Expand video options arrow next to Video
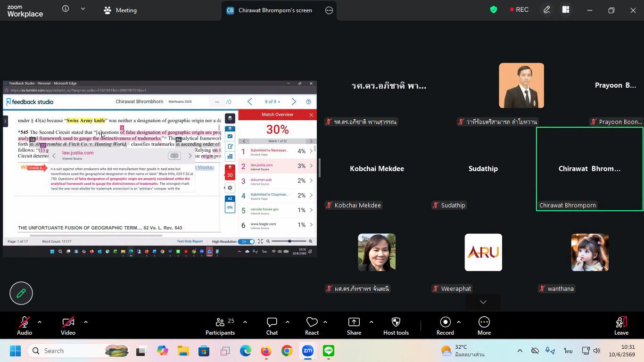This screenshot has width=644, height=362. coord(85,322)
